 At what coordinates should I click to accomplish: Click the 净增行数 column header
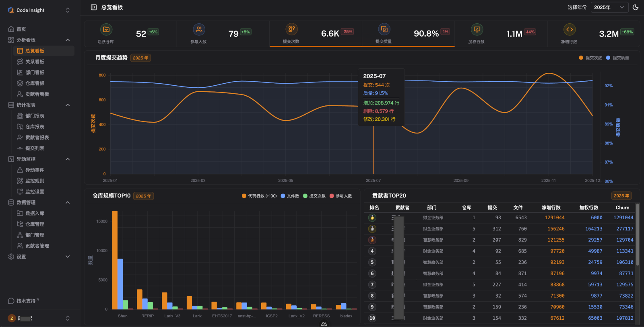(551, 208)
